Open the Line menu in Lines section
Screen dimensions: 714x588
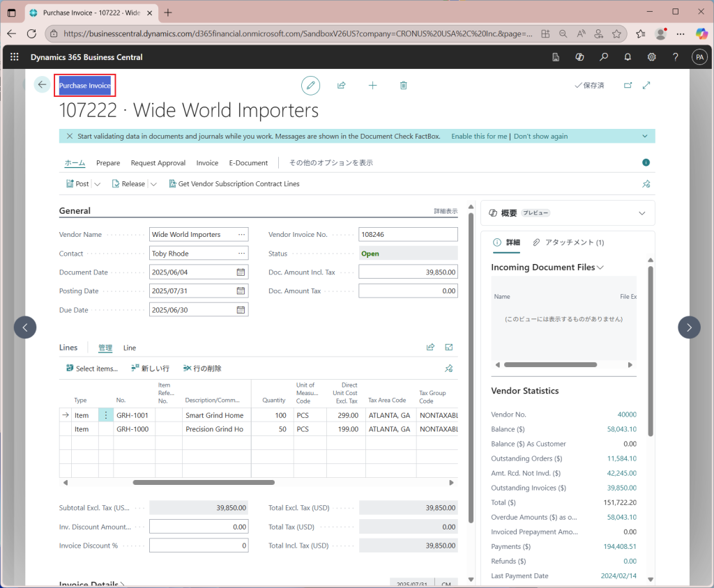pyautogui.click(x=129, y=348)
